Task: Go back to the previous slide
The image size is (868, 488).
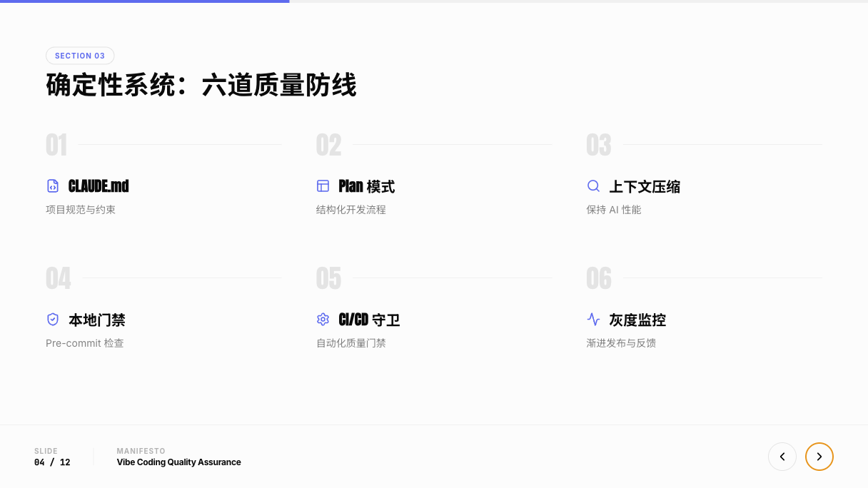Action: coord(782,457)
